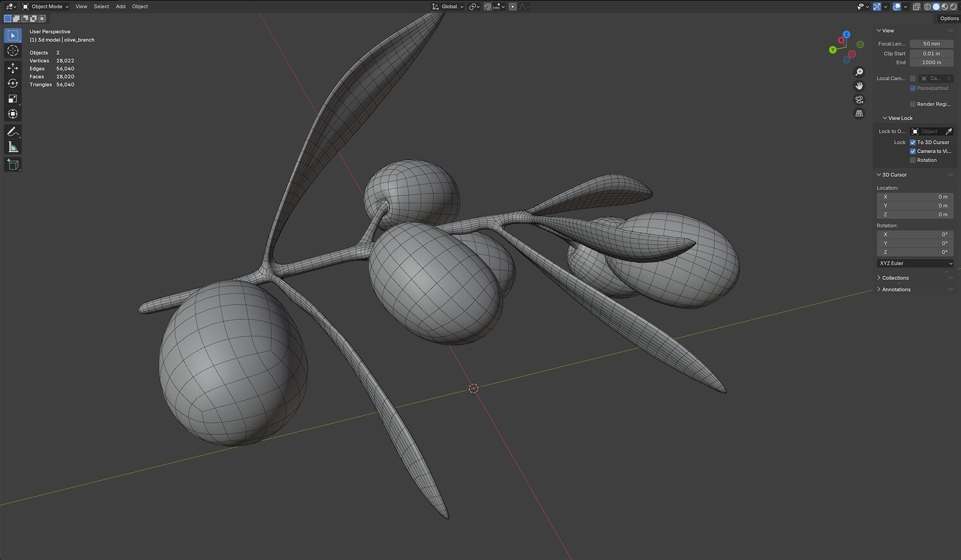
Task: Click the pan view hand icon
Action: pos(859,86)
